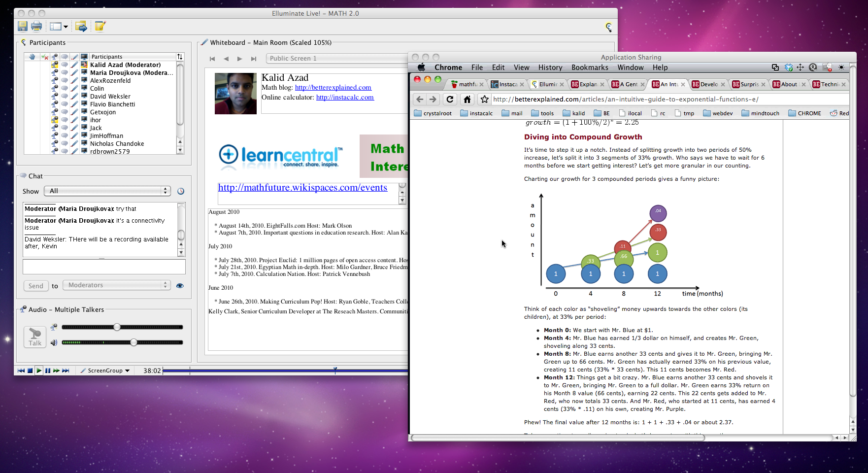The width and height of the screenshot is (868, 473).
Task: Open the layout dropdown arrow in Elluminate toolbar
Action: 66,27
